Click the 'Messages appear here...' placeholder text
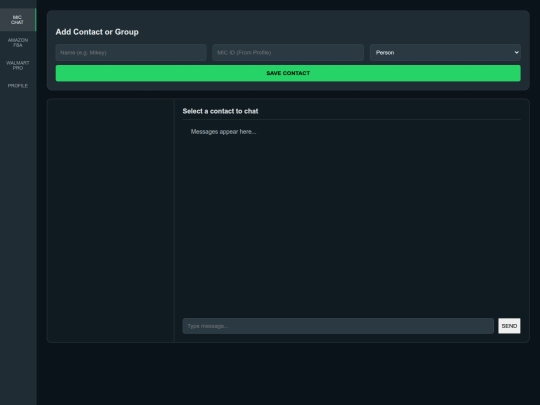 (223, 132)
